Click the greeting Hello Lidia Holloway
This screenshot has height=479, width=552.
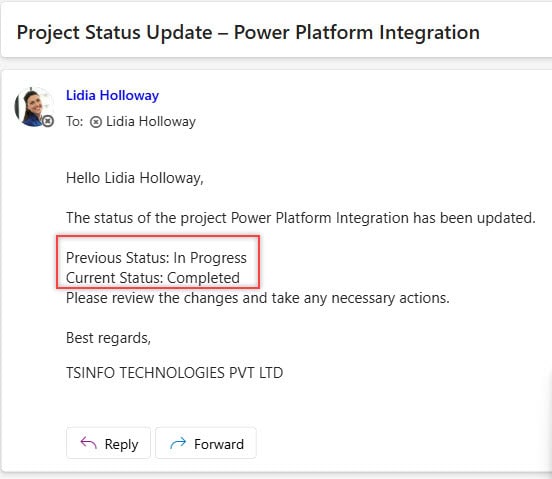coord(135,178)
